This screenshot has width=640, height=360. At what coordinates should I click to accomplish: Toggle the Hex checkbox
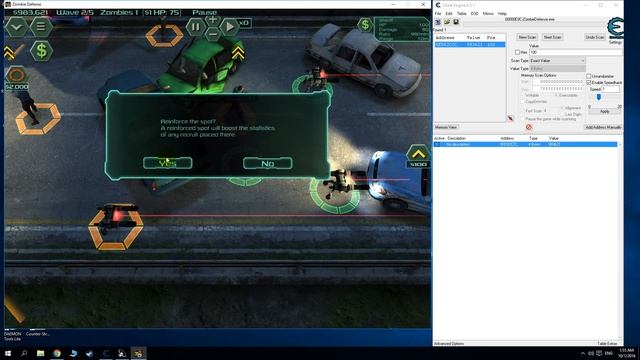[x=518, y=52]
